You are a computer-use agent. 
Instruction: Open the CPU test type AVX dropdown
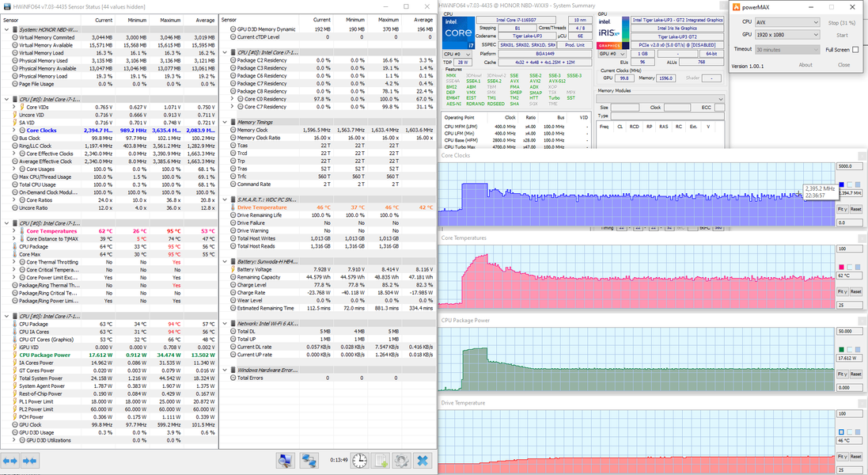787,22
